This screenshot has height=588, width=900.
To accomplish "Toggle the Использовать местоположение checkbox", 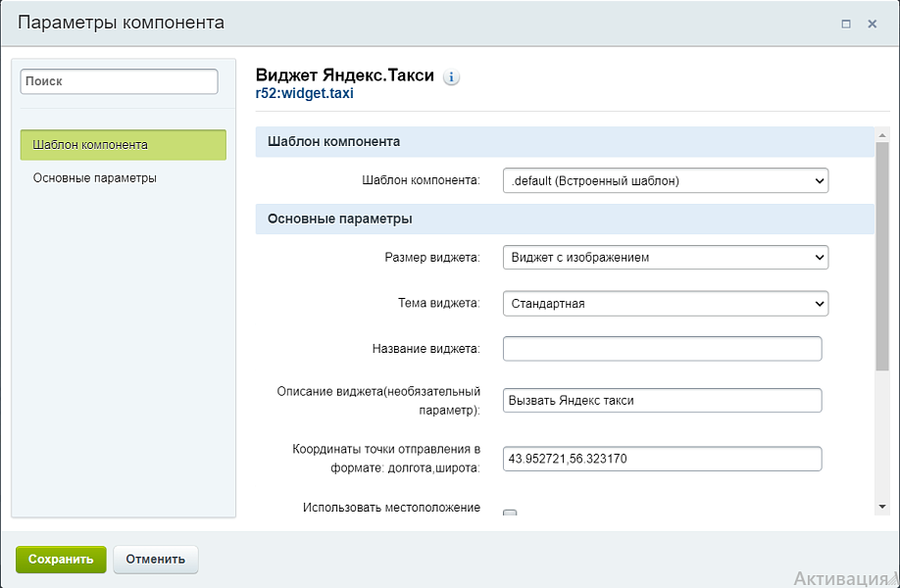I will [x=510, y=514].
